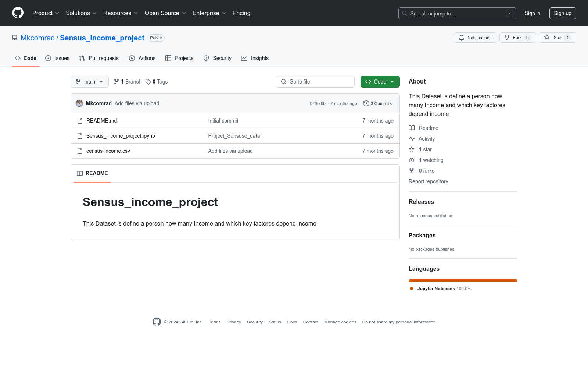Click the eye icon beside 1 watching
Screen dimensions: 588x368
[412, 160]
